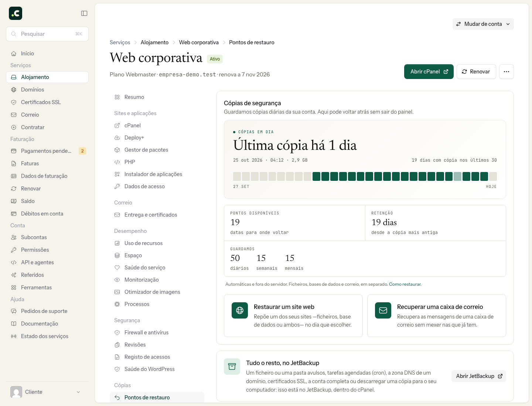Click the globe icon on Restaurar um site web

pyautogui.click(x=240, y=310)
